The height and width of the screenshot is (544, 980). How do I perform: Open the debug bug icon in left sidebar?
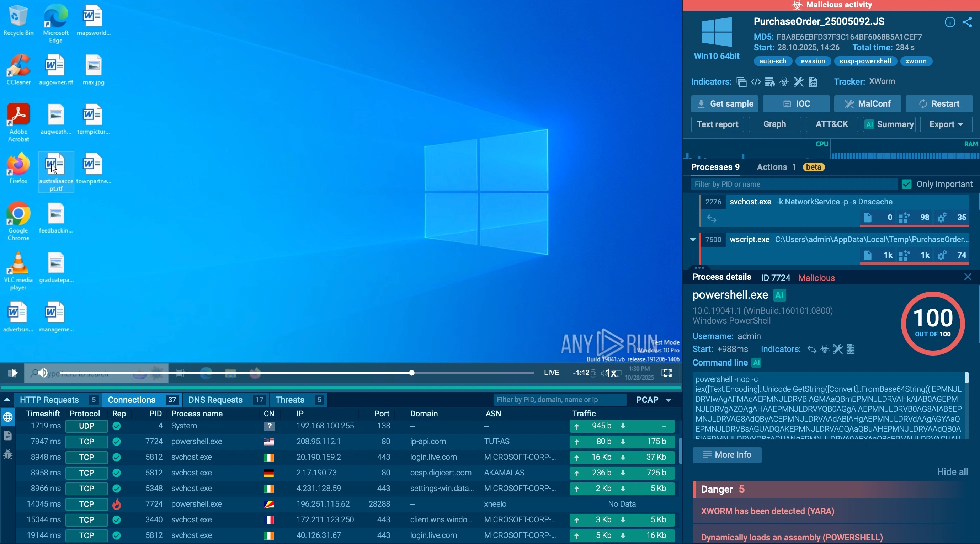(8, 454)
